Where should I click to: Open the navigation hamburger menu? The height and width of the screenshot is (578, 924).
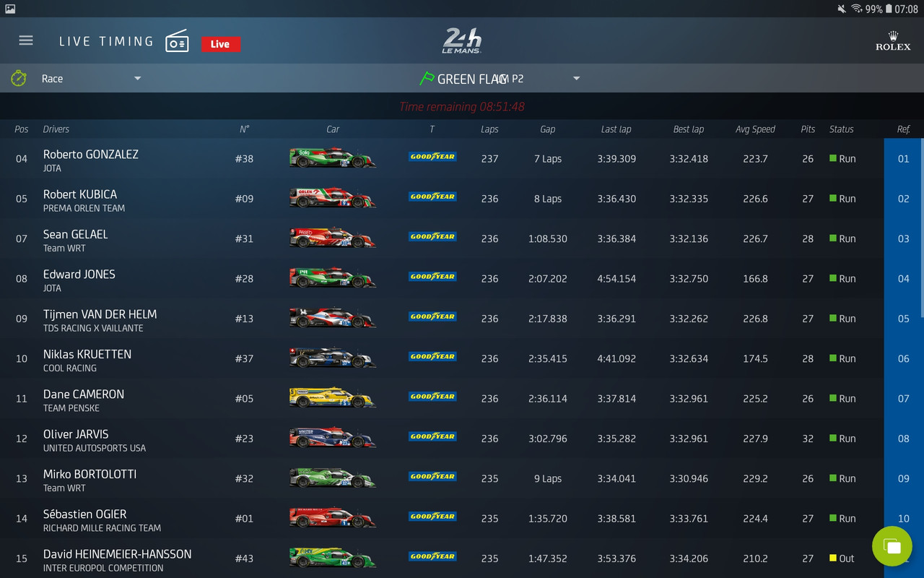(25, 40)
